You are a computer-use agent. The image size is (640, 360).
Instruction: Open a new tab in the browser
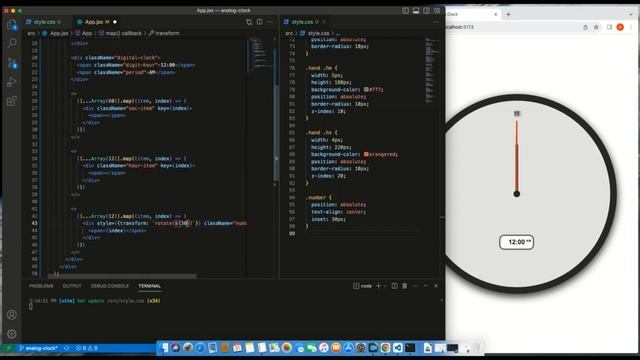coord(508,14)
